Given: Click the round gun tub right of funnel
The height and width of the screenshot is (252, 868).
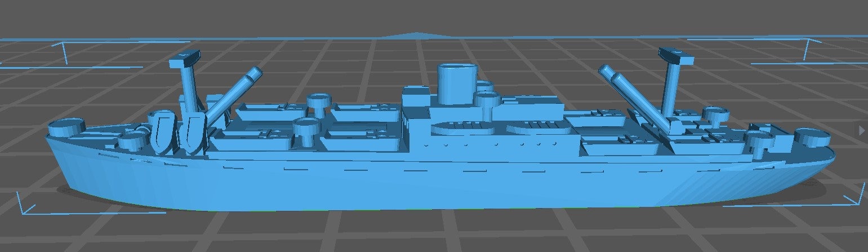Looking at the screenshot, I should point(487,101).
